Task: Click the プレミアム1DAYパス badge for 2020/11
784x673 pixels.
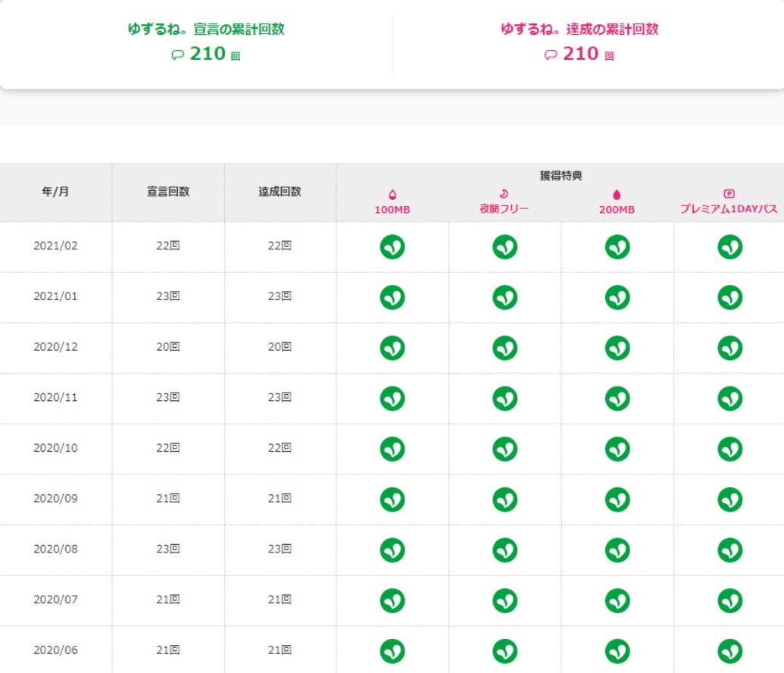Action: (x=729, y=398)
